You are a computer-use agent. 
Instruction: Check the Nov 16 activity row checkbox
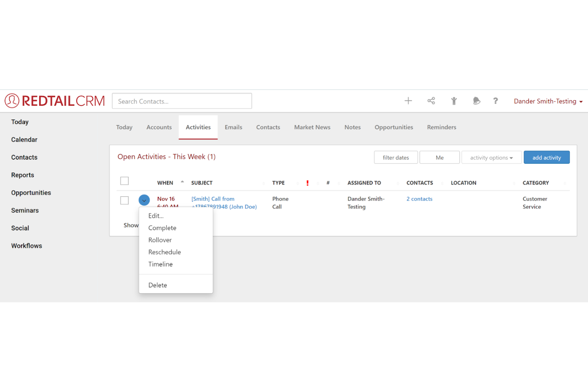pos(124,200)
